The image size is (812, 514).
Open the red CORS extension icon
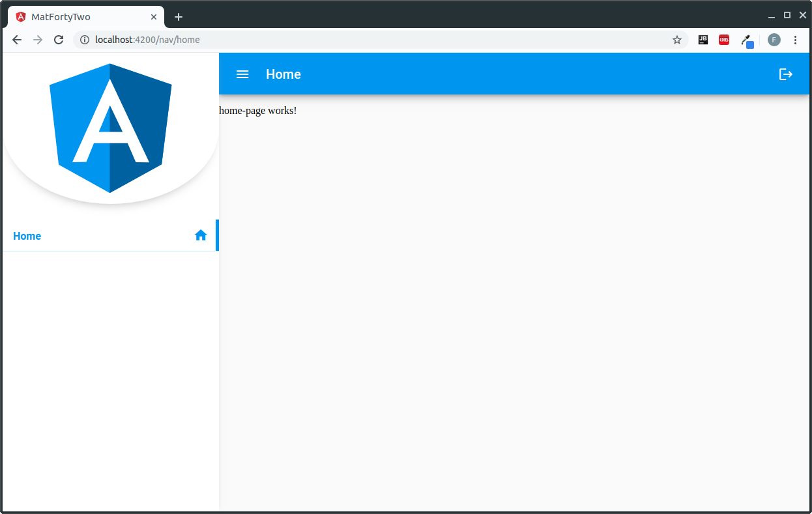[x=724, y=40]
